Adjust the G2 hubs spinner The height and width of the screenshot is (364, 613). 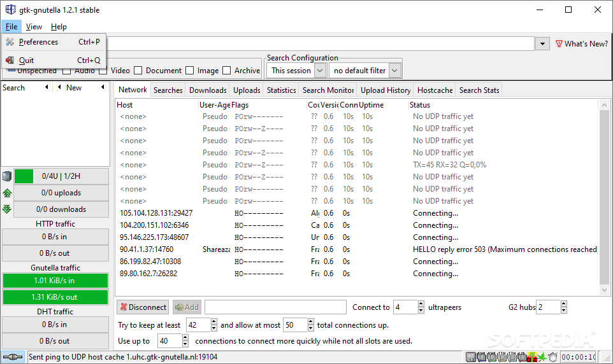563,307
